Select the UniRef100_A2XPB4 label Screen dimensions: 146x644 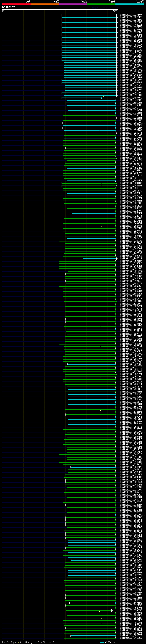pos(131,77)
